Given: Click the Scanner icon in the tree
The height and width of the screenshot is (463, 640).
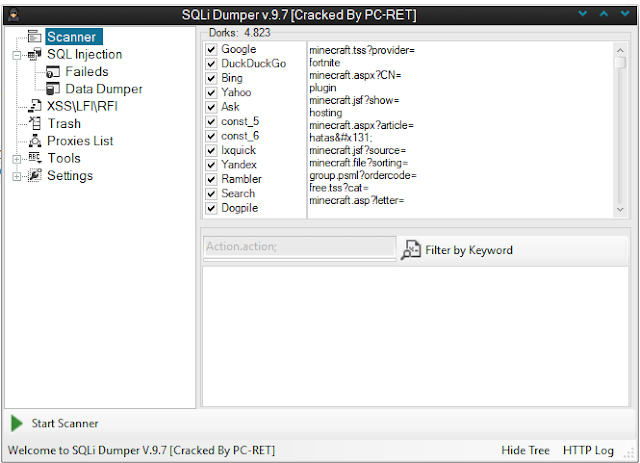Looking at the screenshot, I should point(35,37).
